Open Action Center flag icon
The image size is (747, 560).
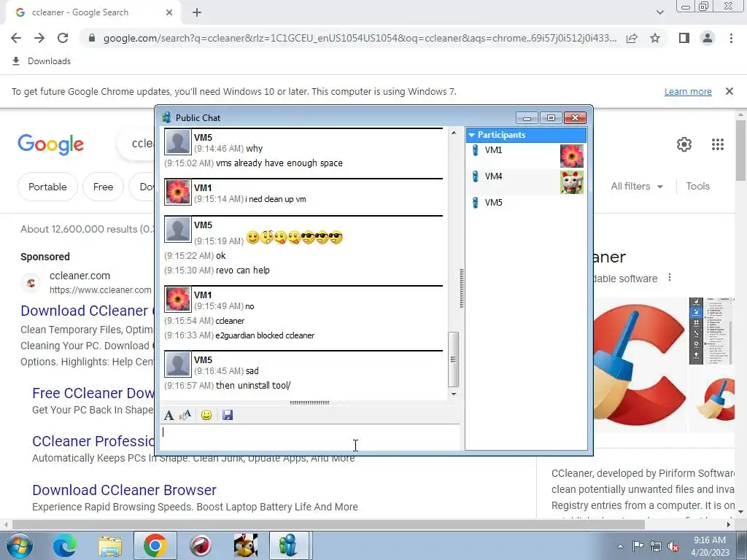coord(638,546)
